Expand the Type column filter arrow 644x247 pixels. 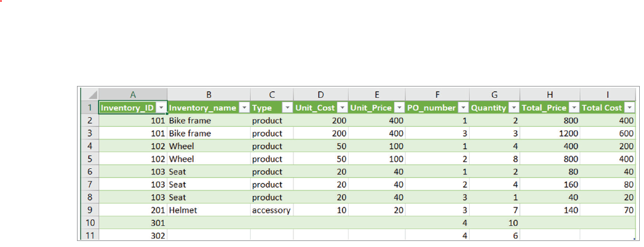[286, 108]
